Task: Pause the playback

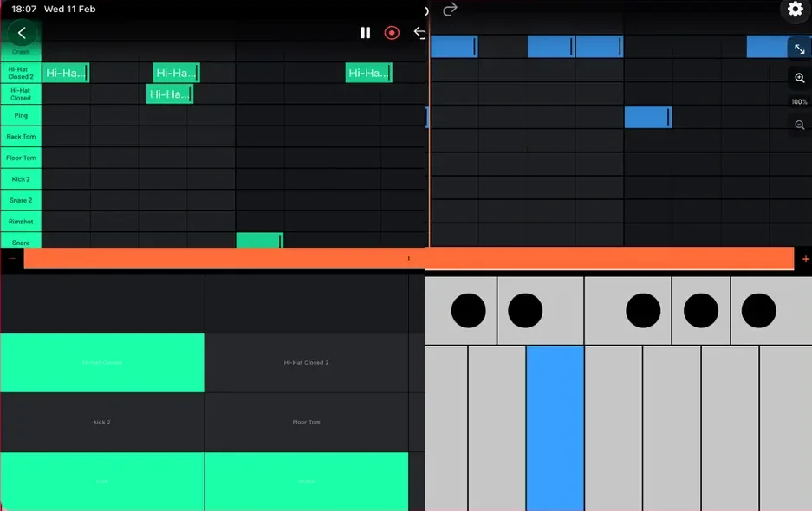Action: (365, 33)
